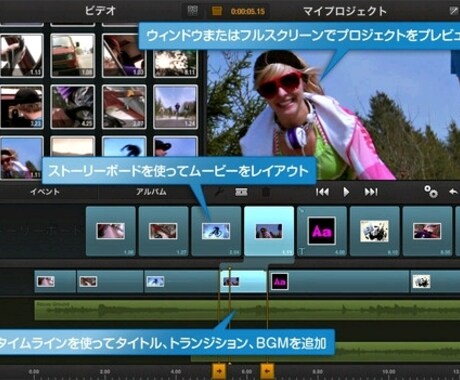Image resolution: width=460 pixels, height=380 pixels.
Task: Select storyboard clip with blue sky jumper
Action: pyautogui.click(x=216, y=231)
